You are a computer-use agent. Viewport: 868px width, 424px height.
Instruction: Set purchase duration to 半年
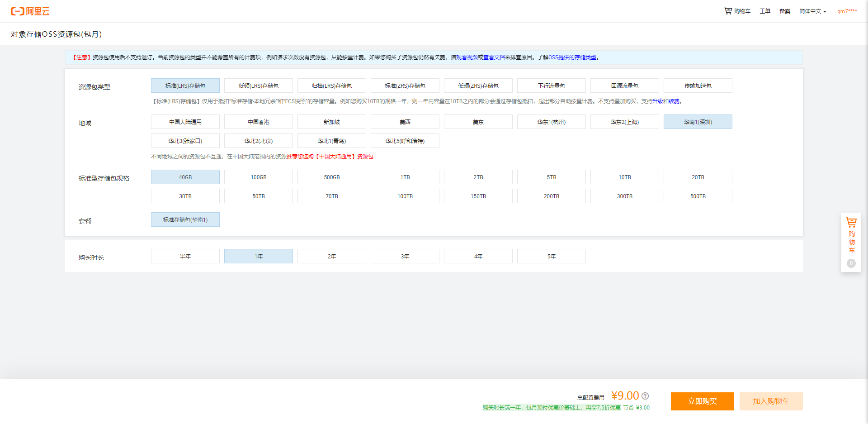coord(185,256)
